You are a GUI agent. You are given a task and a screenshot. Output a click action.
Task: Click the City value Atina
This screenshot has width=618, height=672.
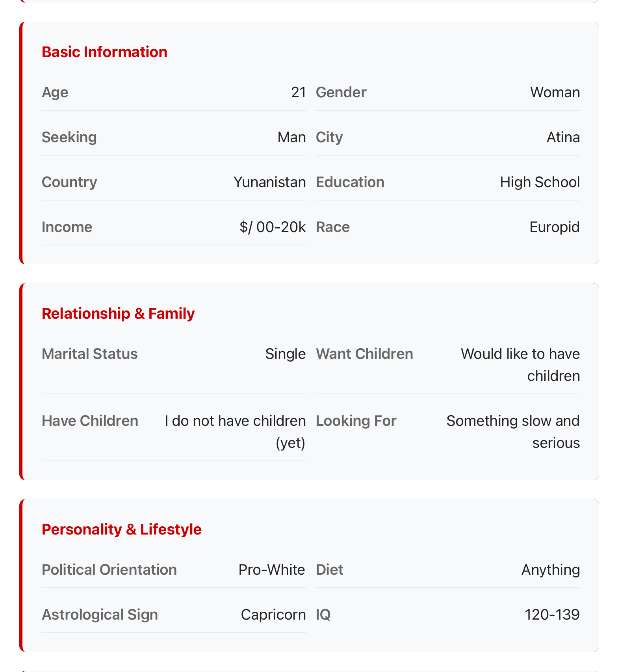[x=563, y=137]
